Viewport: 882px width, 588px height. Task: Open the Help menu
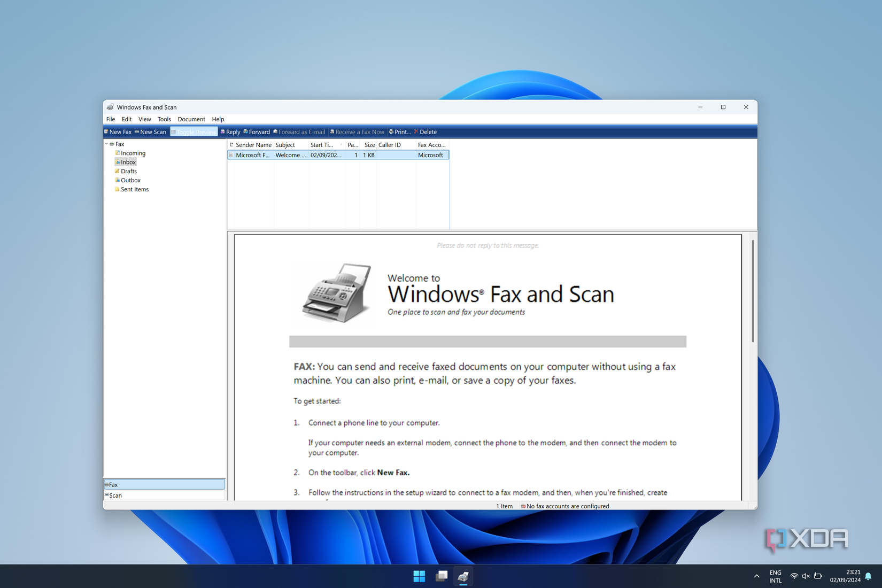(218, 119)
